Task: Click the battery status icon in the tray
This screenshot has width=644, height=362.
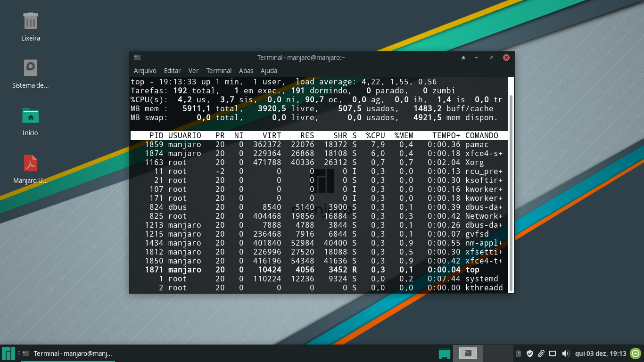Action: (x=519, y=354)
